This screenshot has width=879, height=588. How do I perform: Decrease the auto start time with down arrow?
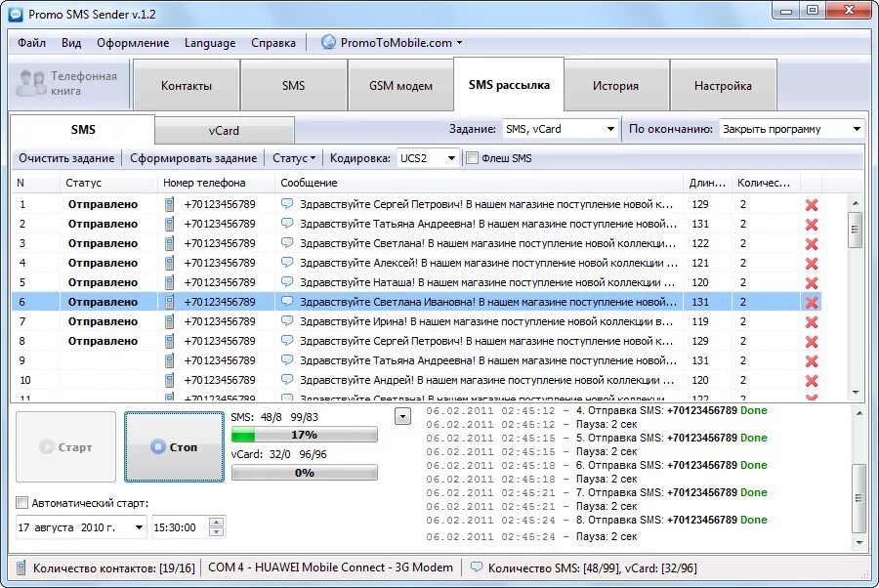pos(216,532)
